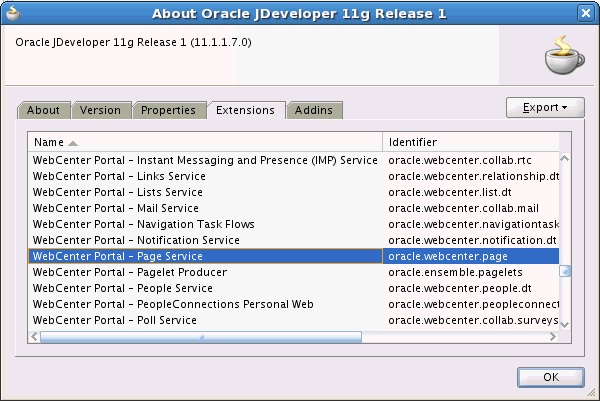600x401 pixels.
Task: Click identifier oracle.ensemble.pagelets
Action: point(455,272)
